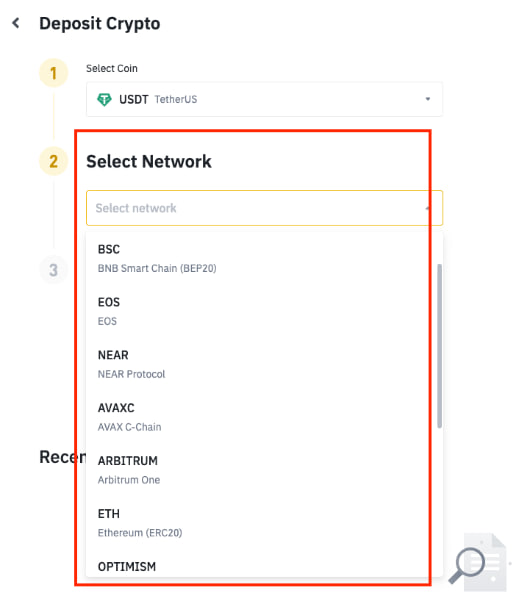Click the network list scrollbar thumb

(x=439, y=346)
